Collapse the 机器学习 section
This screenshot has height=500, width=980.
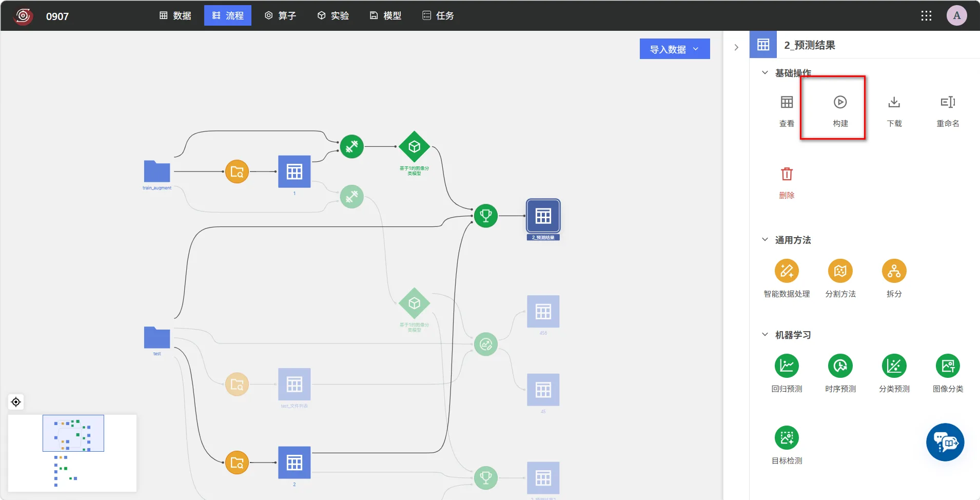pos(765,334)
